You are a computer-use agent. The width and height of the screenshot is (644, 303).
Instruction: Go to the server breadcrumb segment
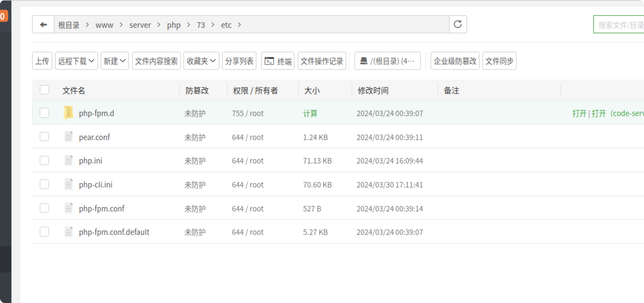(140, 25)
